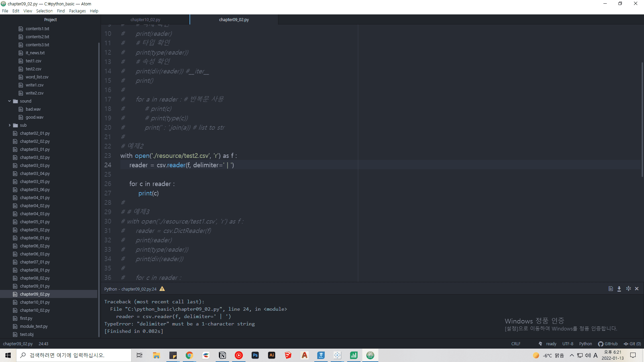Click the Windows taskbar search box
The height and width of the screenshot is (362, 644).
pyautogui.click(x=74, y=355)
